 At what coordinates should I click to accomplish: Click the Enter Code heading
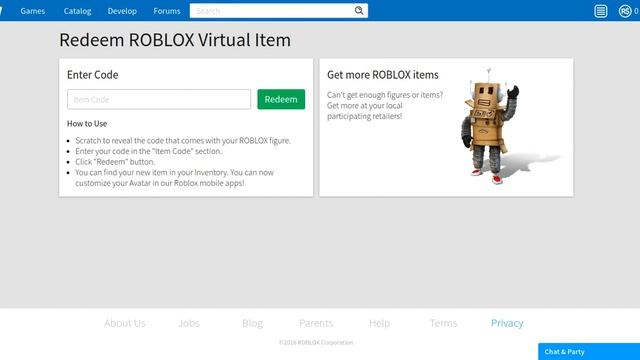(x=93, y=75)
